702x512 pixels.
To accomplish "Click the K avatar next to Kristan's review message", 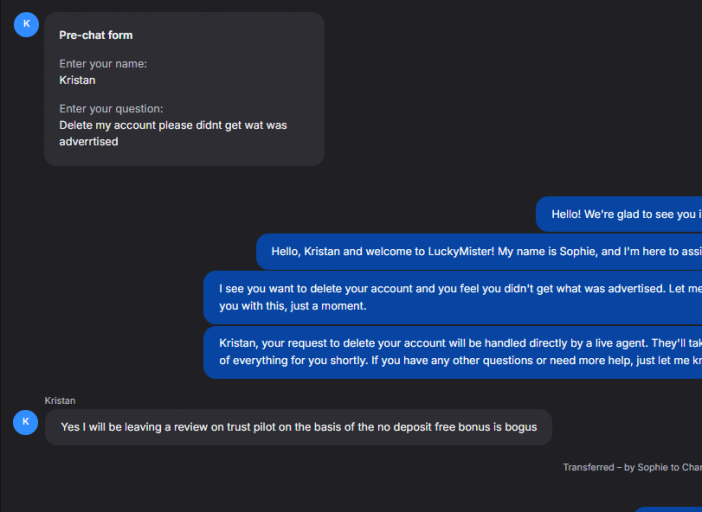I will pyautogui.click(x=26, y=422).
